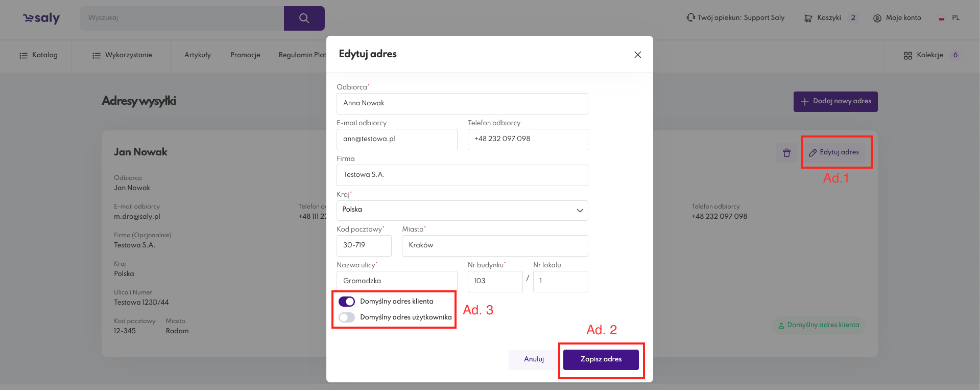Click the Saly logo
Viewport: 980px width, 390px height.
[x=41, y=18]
